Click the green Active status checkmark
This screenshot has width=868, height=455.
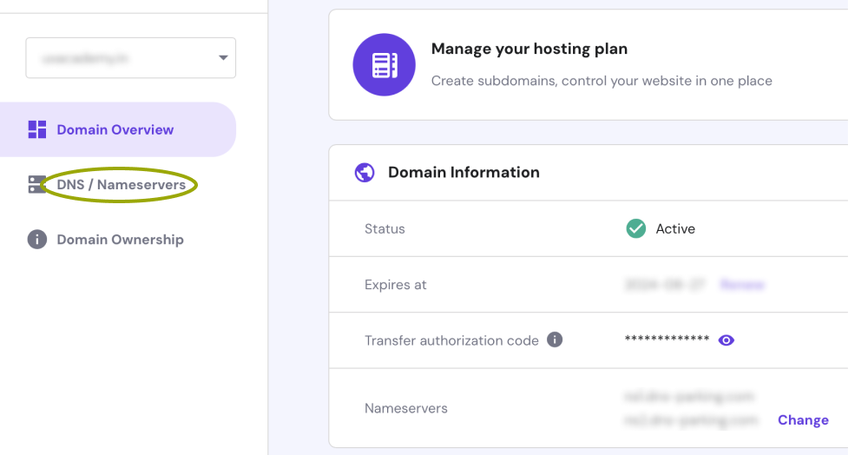coord(636,229)
